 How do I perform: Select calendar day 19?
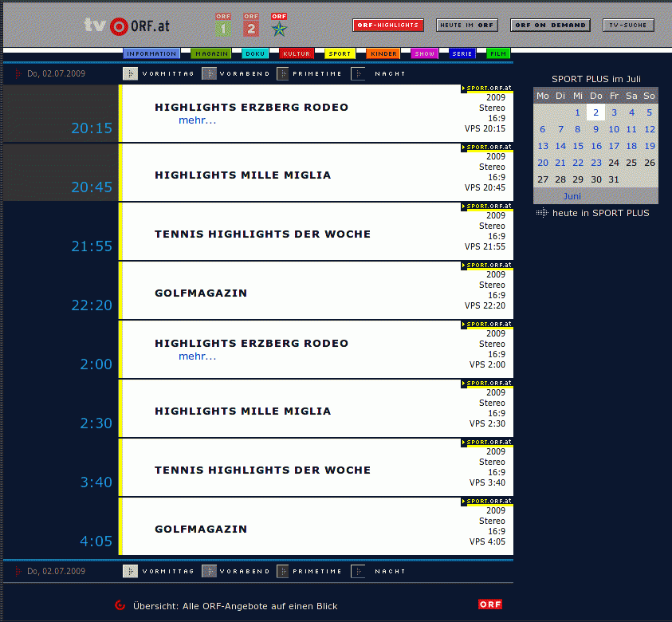pyautogui.click(x=650, y=146)
